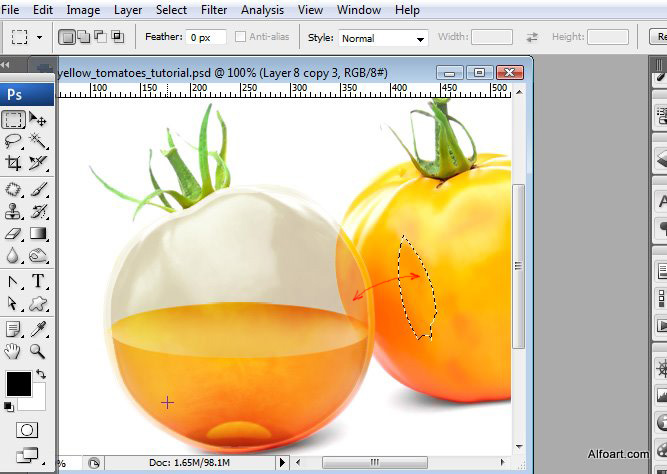
Task: Select the Move tool
Action: (38, 120)
